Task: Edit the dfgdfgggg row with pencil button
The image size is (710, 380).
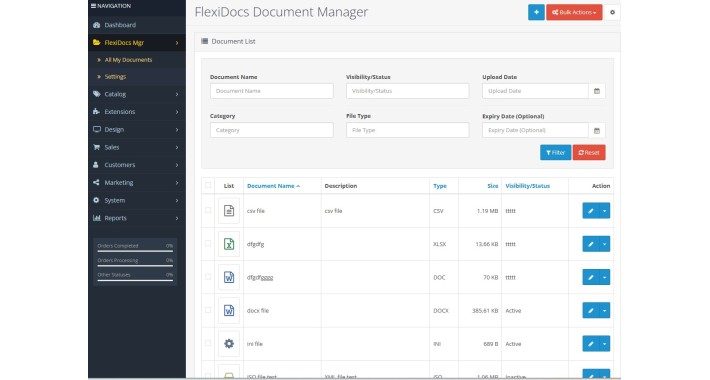Action: click(x=590, y=277)
